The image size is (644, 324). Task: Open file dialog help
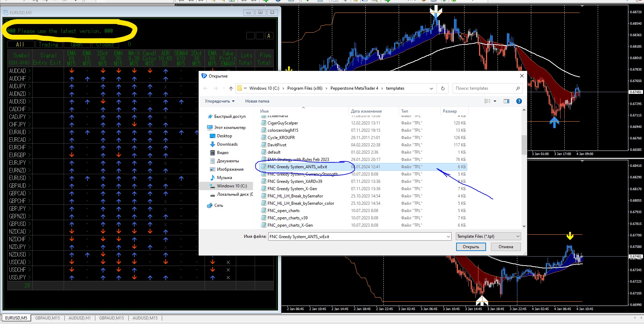point(519,101)
